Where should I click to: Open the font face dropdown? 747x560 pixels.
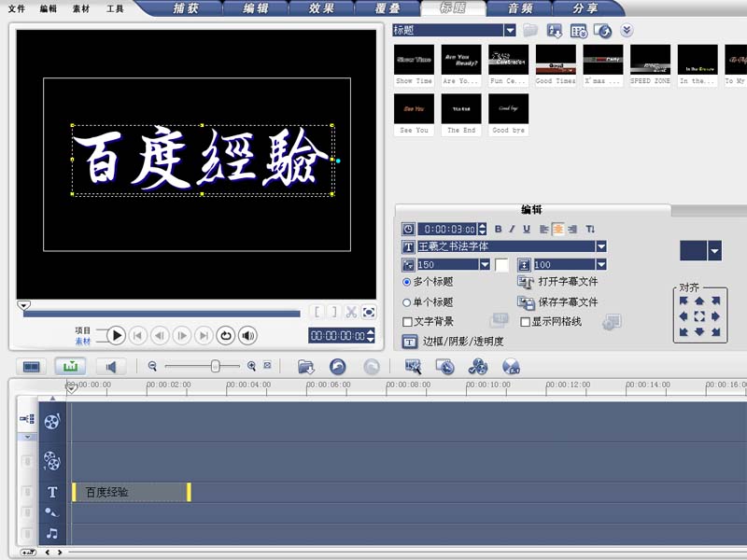pyautogui.click(x=601, y=246)
